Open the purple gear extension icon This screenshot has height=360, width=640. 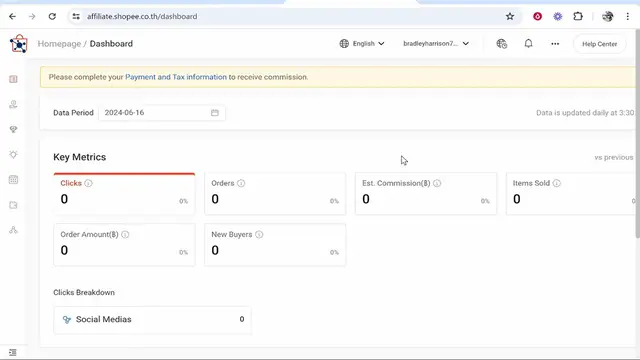pos(558,16)
